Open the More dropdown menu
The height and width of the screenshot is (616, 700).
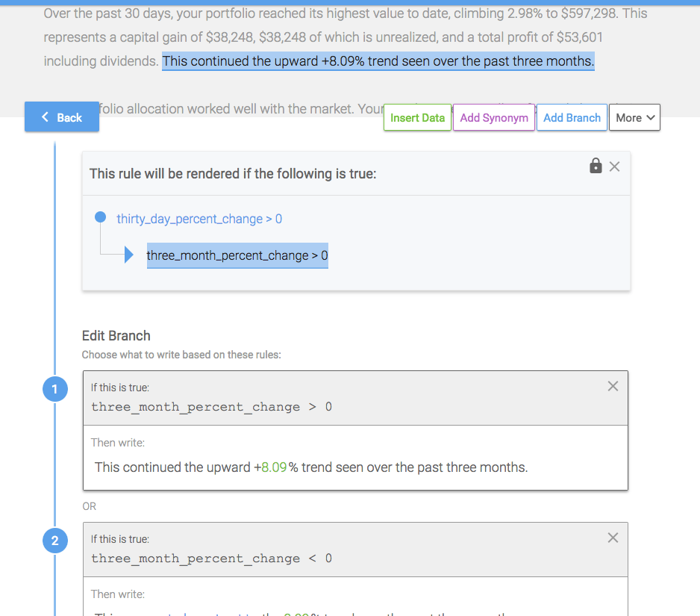635,118
